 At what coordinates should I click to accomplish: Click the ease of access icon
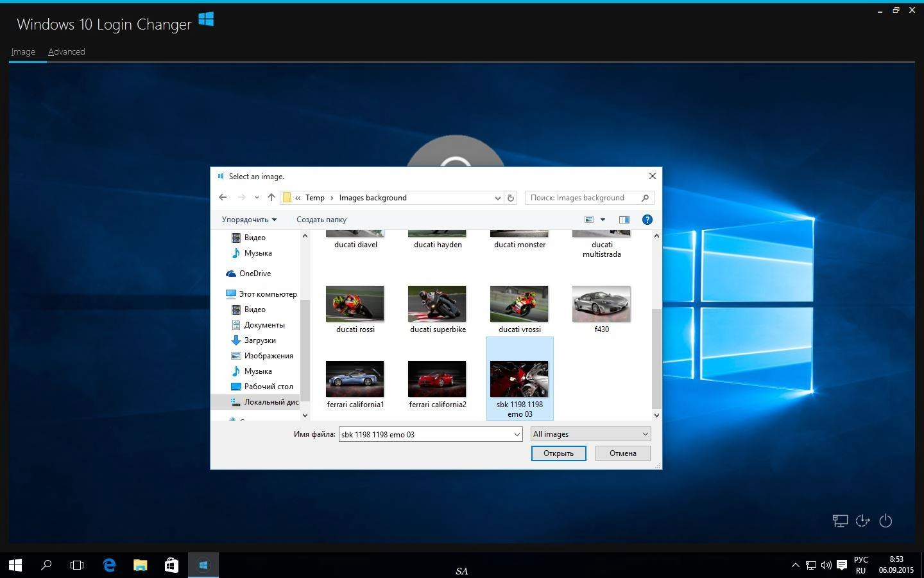(x=862, y=521)
